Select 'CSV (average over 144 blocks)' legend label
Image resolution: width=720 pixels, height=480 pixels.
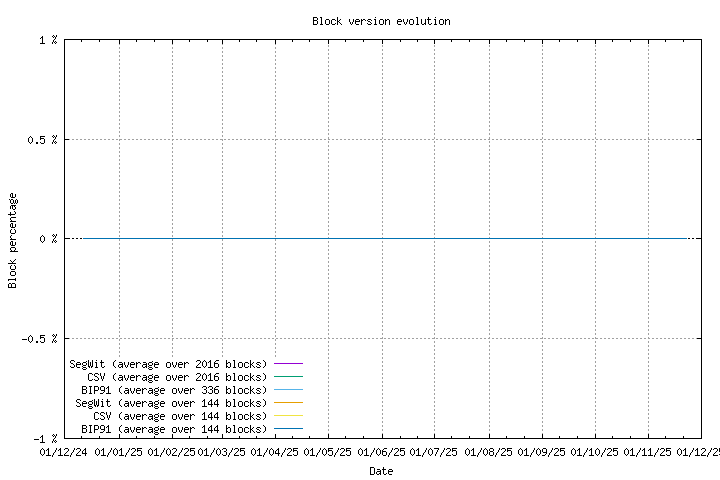[x=180, y=416]
